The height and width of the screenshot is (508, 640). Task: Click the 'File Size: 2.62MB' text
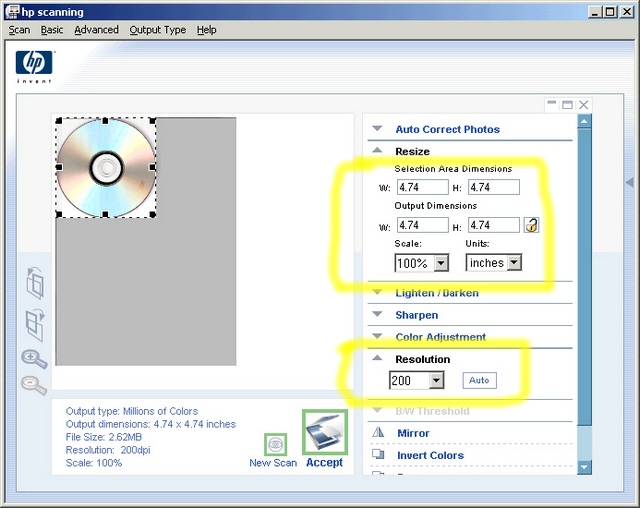(104, 437)
